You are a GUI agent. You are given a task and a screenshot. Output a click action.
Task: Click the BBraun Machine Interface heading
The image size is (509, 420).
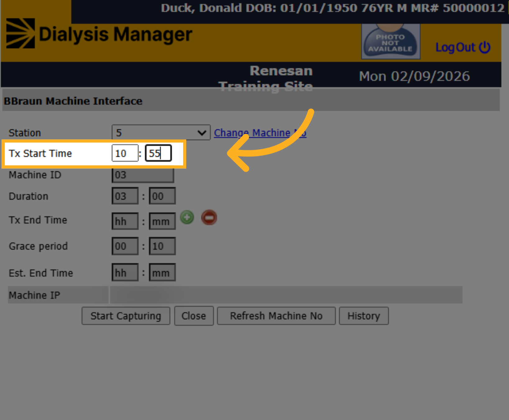(x=73, y=101)
